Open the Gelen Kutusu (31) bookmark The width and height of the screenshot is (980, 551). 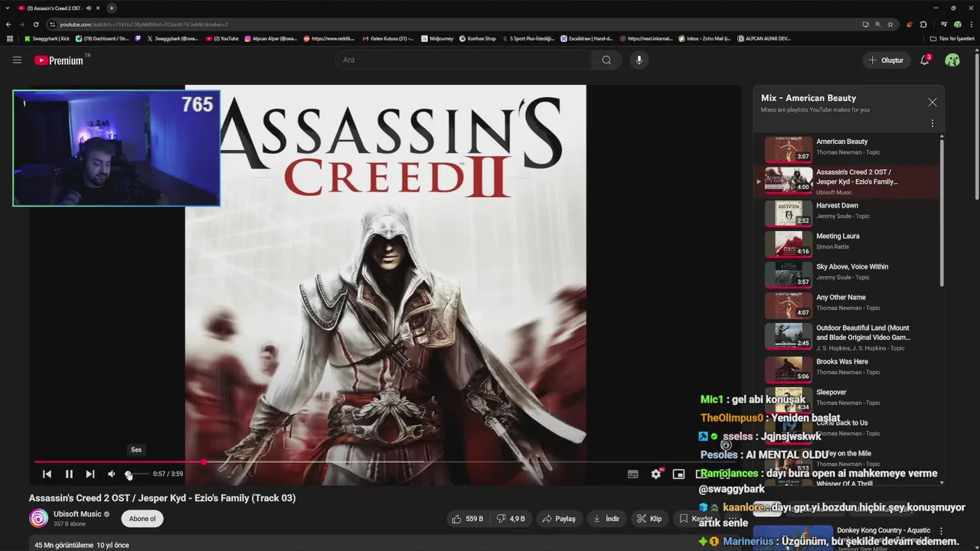(x=387, y=38)
